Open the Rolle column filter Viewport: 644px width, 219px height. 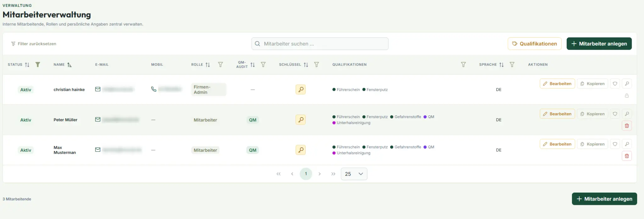point(221,64)
